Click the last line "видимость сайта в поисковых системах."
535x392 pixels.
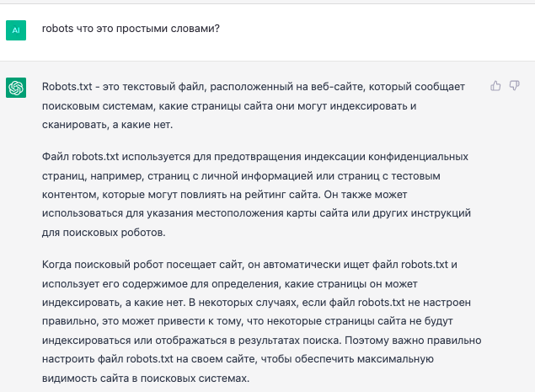[146, 379]
